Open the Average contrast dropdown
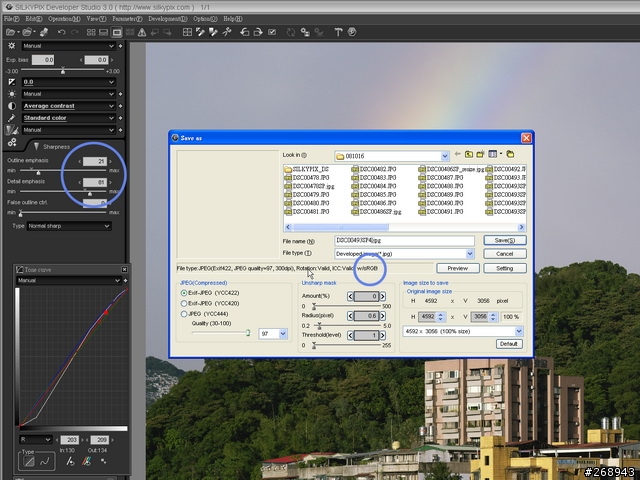Image resolution: width=640 pixels, height=480 pixels. coord(69,106)
